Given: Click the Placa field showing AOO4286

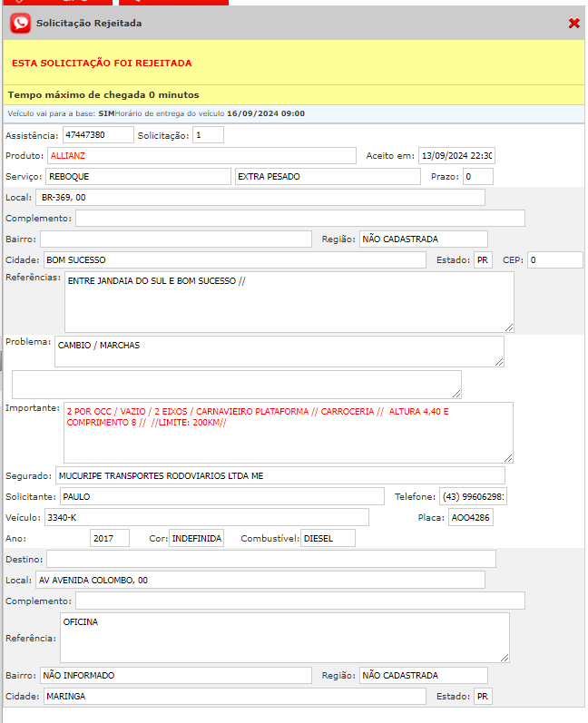Looking at the screenshot, I should (471, 517).
